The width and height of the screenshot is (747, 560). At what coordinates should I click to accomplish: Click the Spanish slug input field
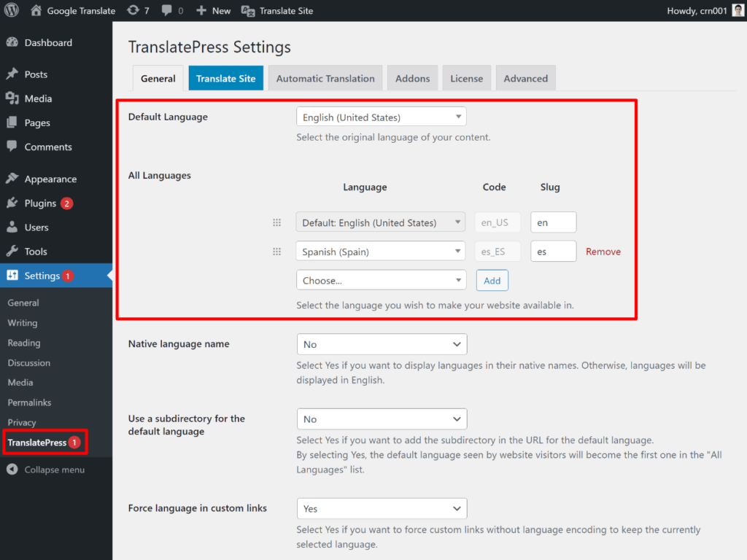553,251
